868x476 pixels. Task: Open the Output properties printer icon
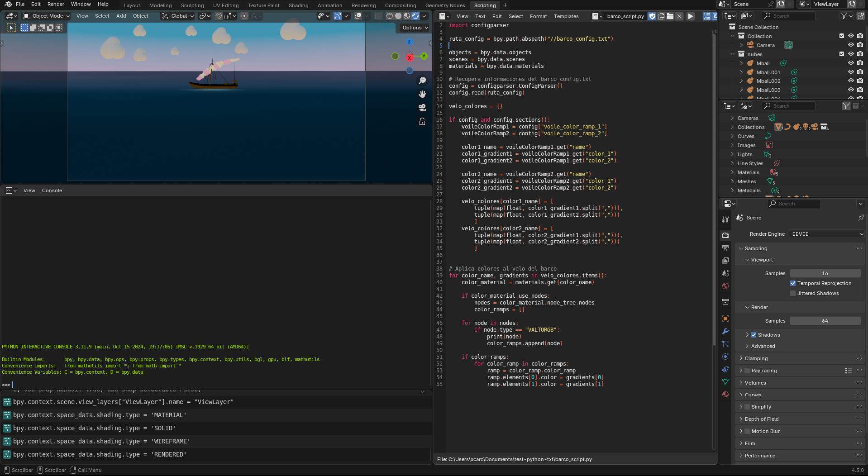[725, 248]
